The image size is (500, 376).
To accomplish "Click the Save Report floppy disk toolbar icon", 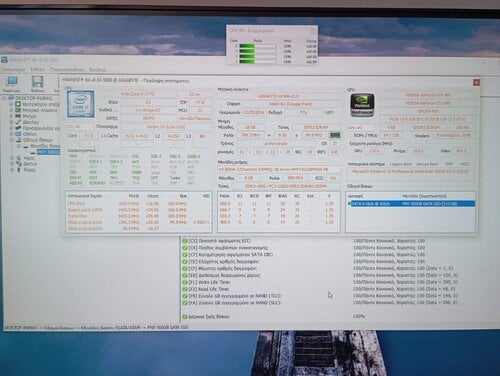I will tap(37, 82).
